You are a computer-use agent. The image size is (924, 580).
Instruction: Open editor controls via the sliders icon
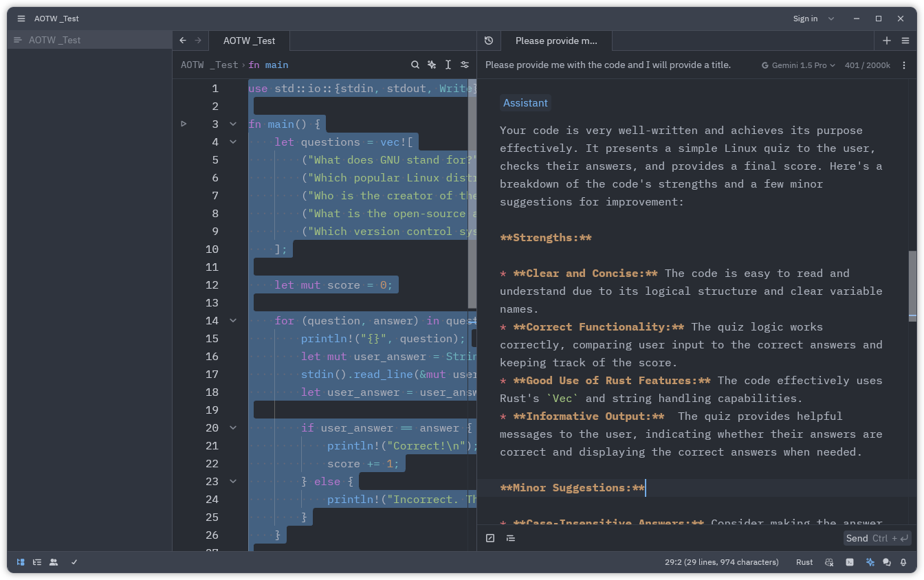point(465,64)
